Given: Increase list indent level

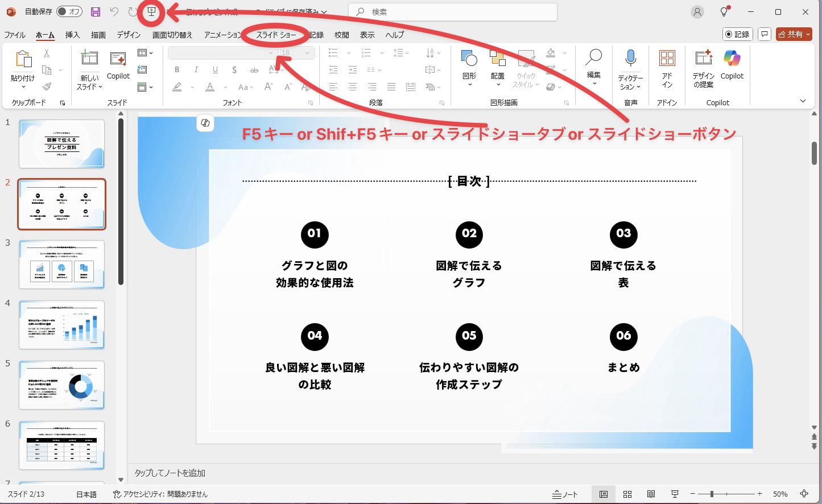Looking at the screenshot, I should coord(353,70).
